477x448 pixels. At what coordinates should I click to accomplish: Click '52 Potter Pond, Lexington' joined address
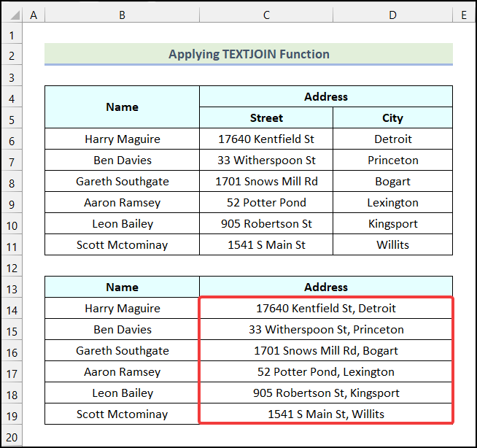[x=326, y=371]
